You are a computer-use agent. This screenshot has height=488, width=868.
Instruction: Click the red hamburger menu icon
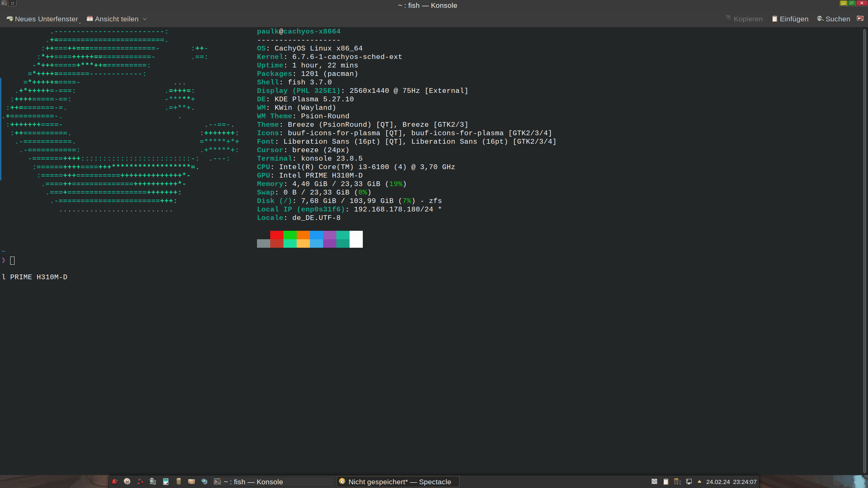click(x=860, y=19)
